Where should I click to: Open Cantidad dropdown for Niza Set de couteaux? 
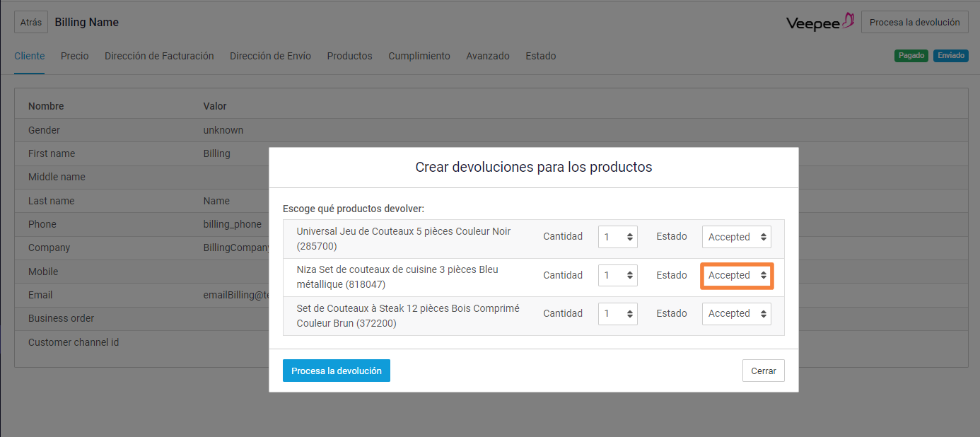[x=618, y=275]
